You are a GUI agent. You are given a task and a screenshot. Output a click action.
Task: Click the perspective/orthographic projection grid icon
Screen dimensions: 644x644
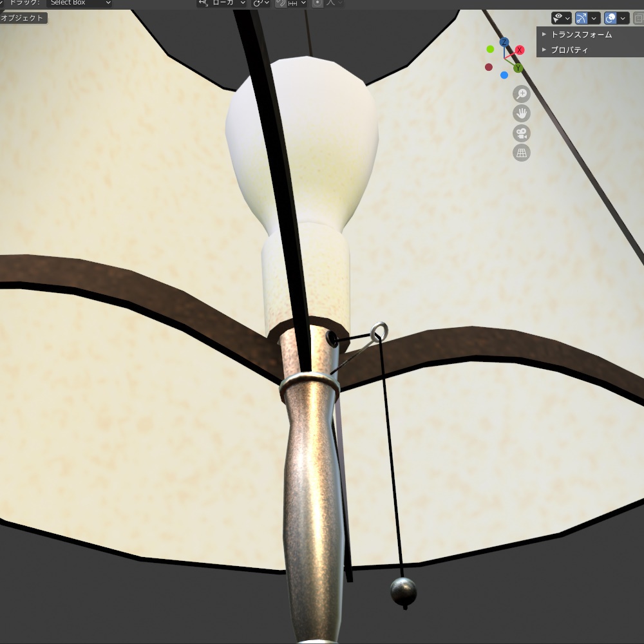point(522,153)
